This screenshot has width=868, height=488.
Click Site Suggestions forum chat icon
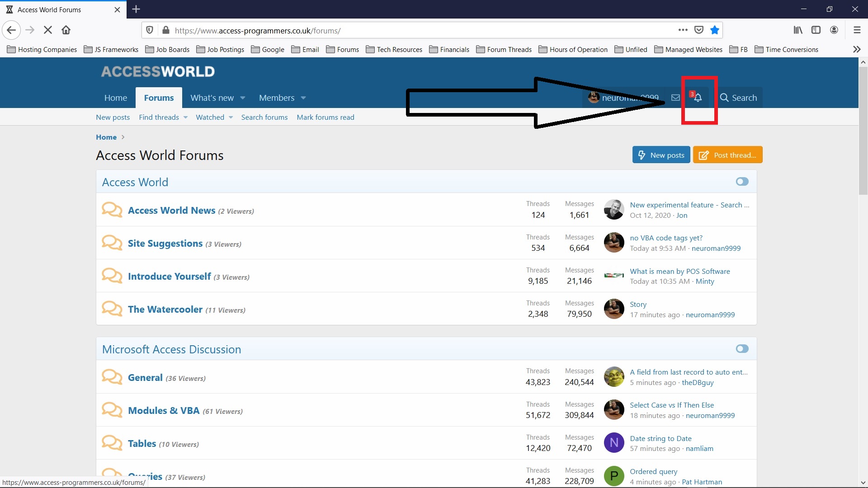(x=112, y=243)
